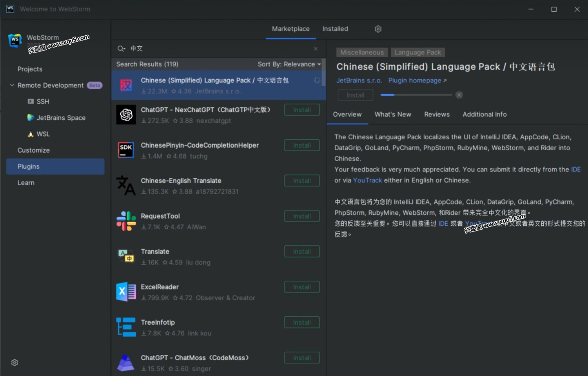The width and height of the screenshot is (588, 376).
Task: Install the TreeInfotip plugin
Action: (x=302, y=322)
